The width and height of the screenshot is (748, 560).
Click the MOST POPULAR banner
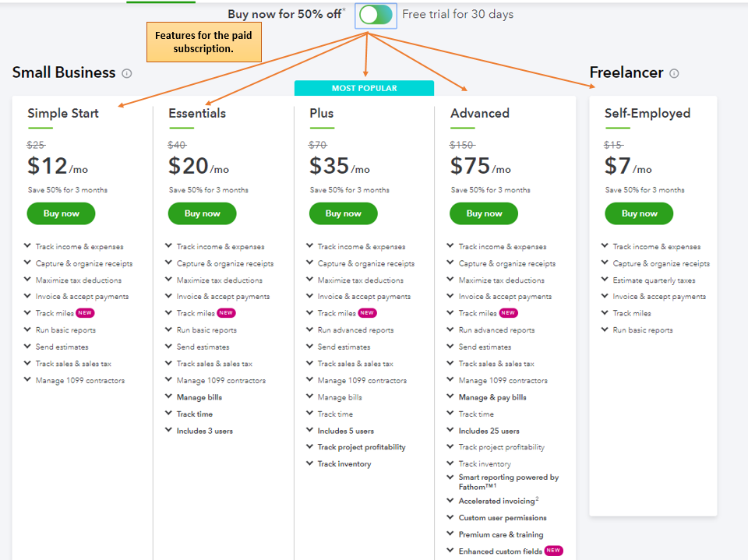pyautogui.click(x=364, y=88)
